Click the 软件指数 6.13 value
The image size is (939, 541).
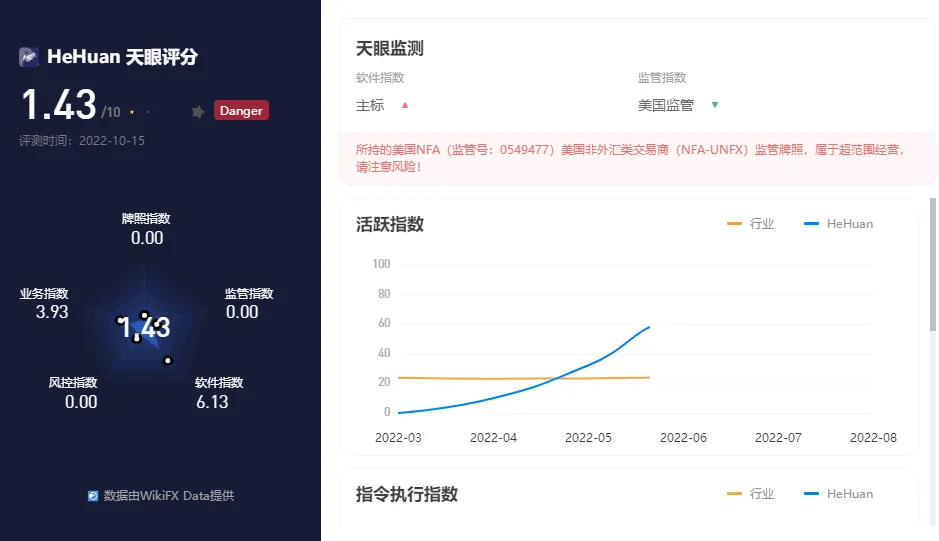212,401
